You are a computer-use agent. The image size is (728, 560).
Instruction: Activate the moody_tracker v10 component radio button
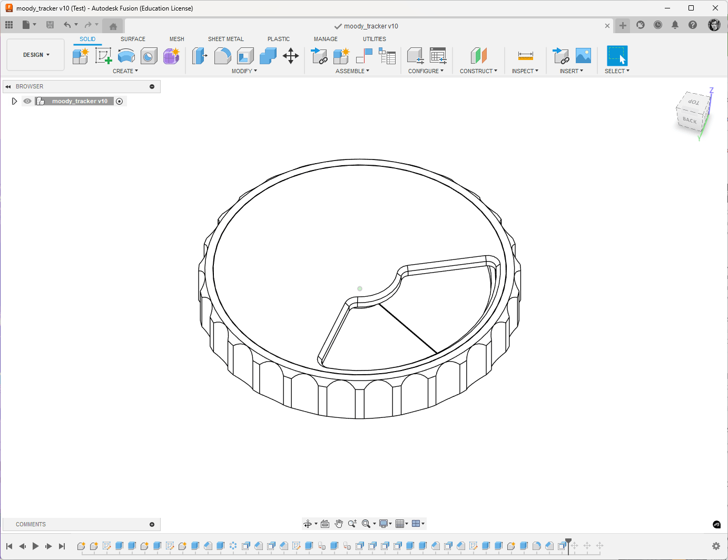point(120,101)
